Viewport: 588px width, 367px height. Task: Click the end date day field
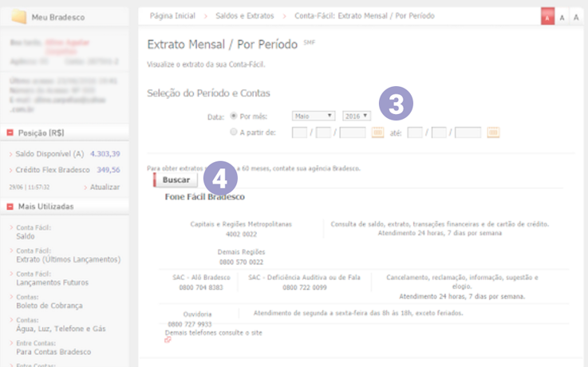[x=415, y=132]
